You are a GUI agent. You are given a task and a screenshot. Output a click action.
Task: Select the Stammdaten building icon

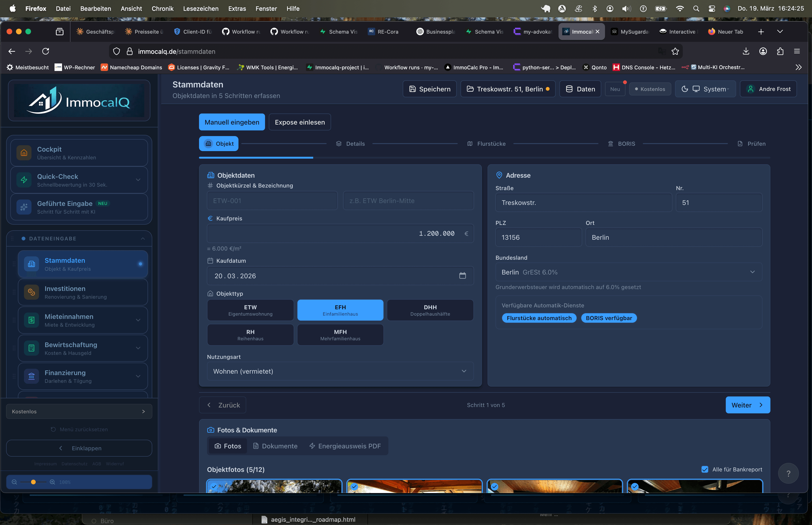(x=31, y=264)
